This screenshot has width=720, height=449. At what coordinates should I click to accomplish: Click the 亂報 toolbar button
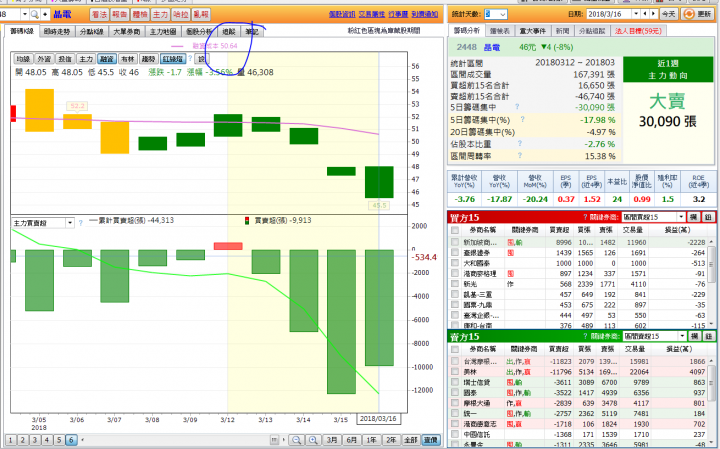pos(201,15)
